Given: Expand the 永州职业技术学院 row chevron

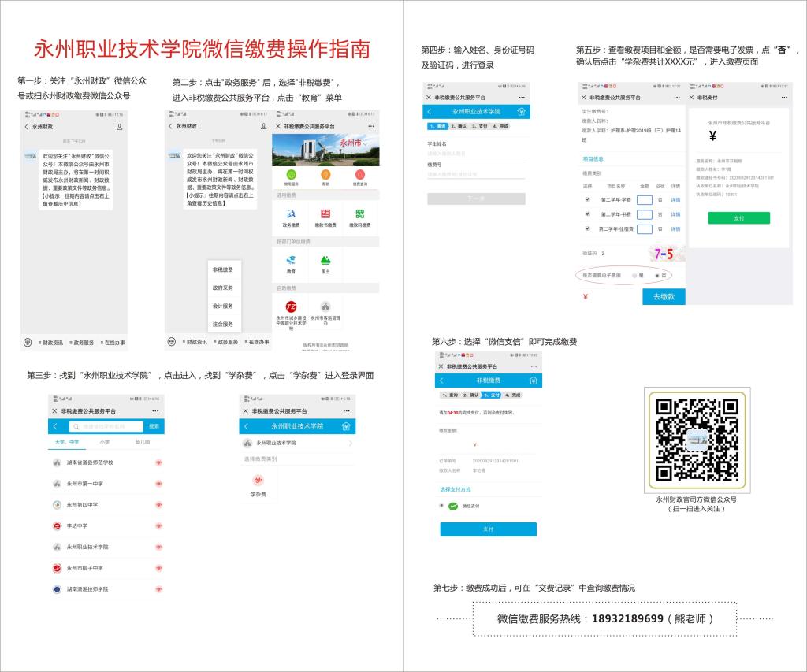Looking at the screenshot, I should click(x=351, y=443).
